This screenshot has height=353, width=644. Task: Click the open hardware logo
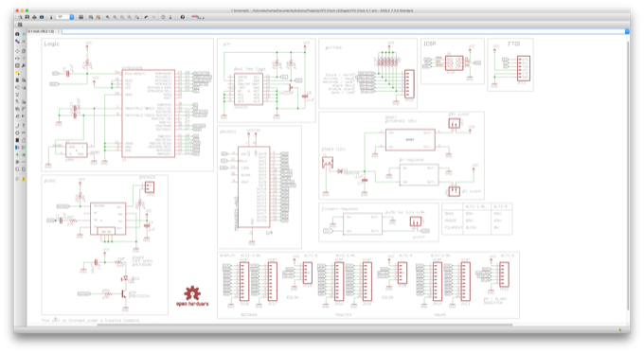pos(192,296)
